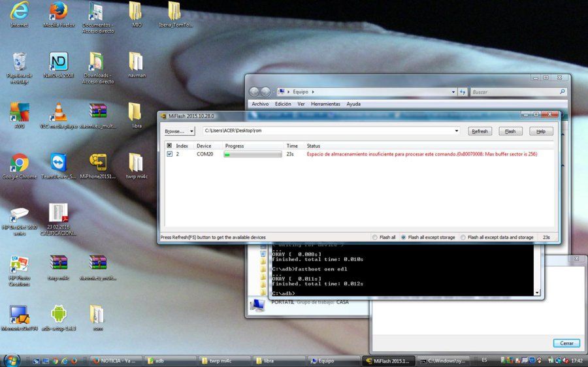Open the Archivo menu in Explorer

(260, 104)
